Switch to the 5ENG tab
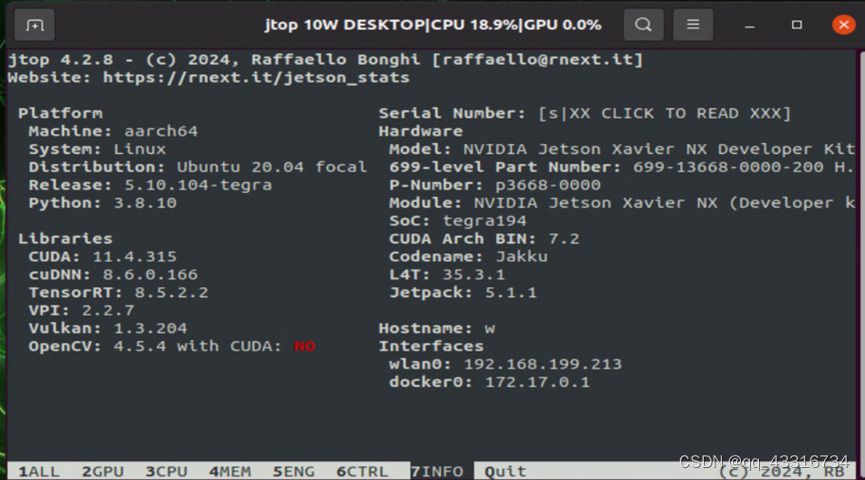The height and width of the screenshot is (480, 865). tap(293, 472)
